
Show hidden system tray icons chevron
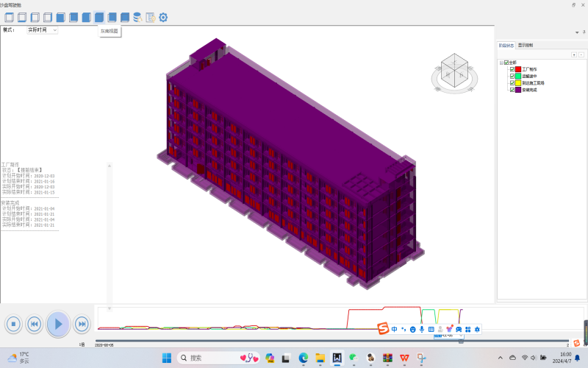pos(501,358)
